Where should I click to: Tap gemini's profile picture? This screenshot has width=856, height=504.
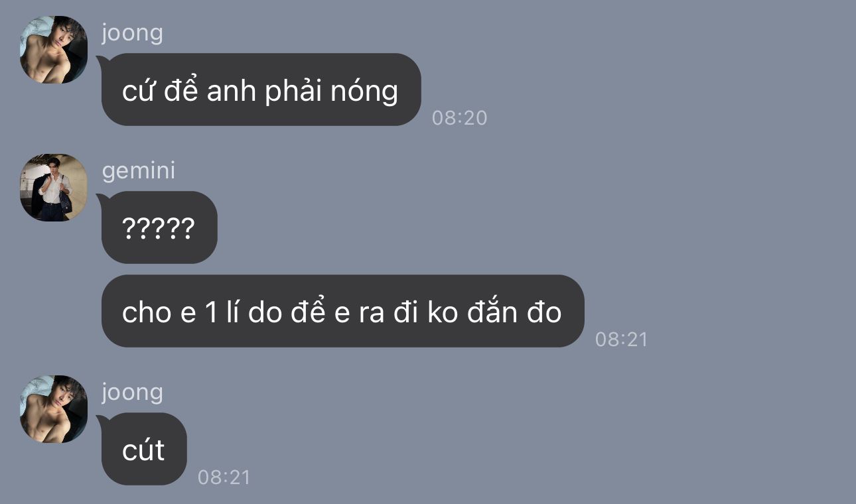pos(54,188)
